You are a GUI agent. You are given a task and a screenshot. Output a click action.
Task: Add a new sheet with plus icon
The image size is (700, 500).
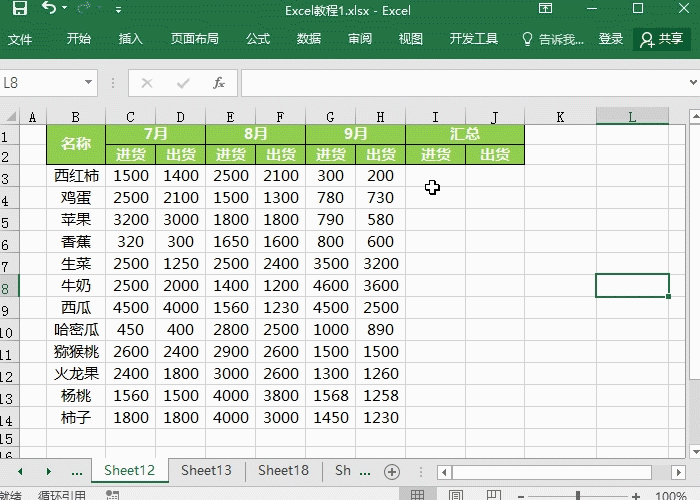pos(392,471)
